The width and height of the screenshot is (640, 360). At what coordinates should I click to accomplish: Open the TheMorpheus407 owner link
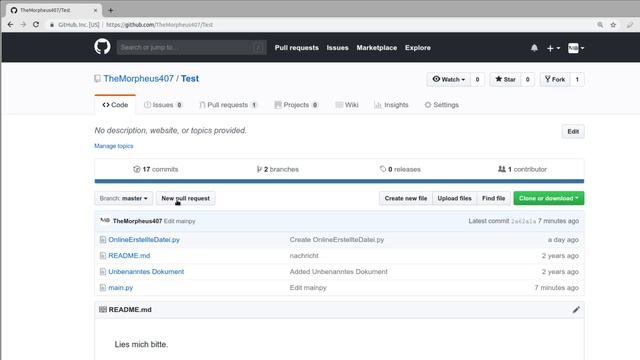tap(138, 78)
